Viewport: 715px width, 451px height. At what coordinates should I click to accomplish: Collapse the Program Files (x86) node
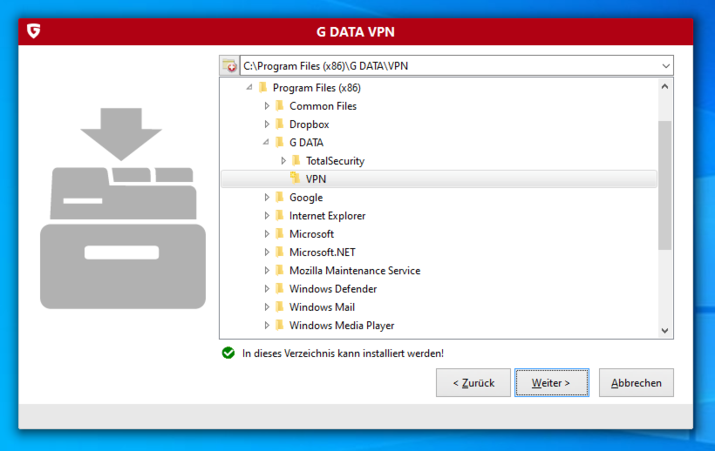click(x=249, y=87)
